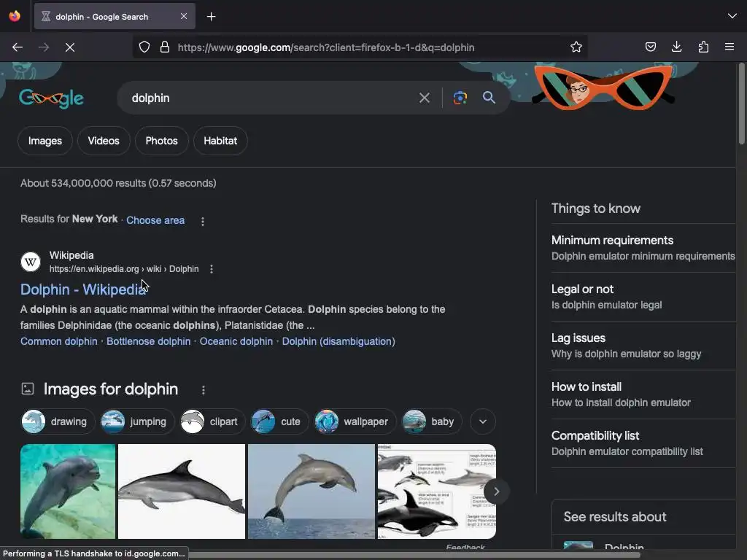Click the forward navigation arrow

(x=44, y=47)
